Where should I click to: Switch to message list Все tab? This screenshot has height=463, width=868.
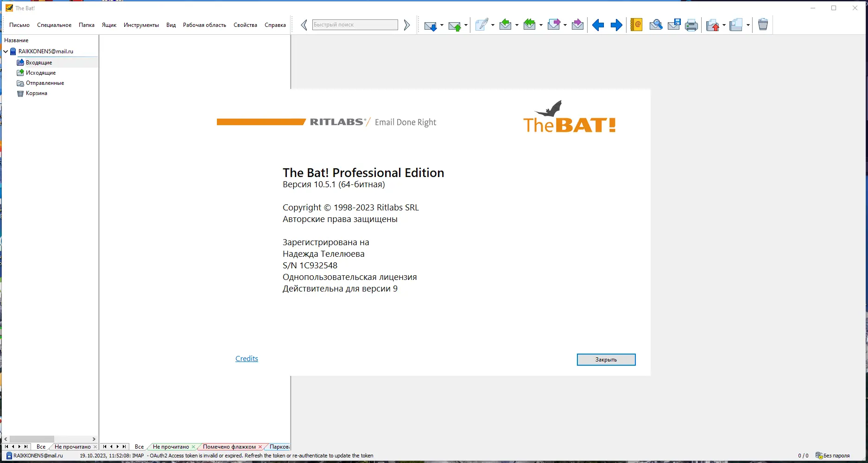tap(139, 447)
